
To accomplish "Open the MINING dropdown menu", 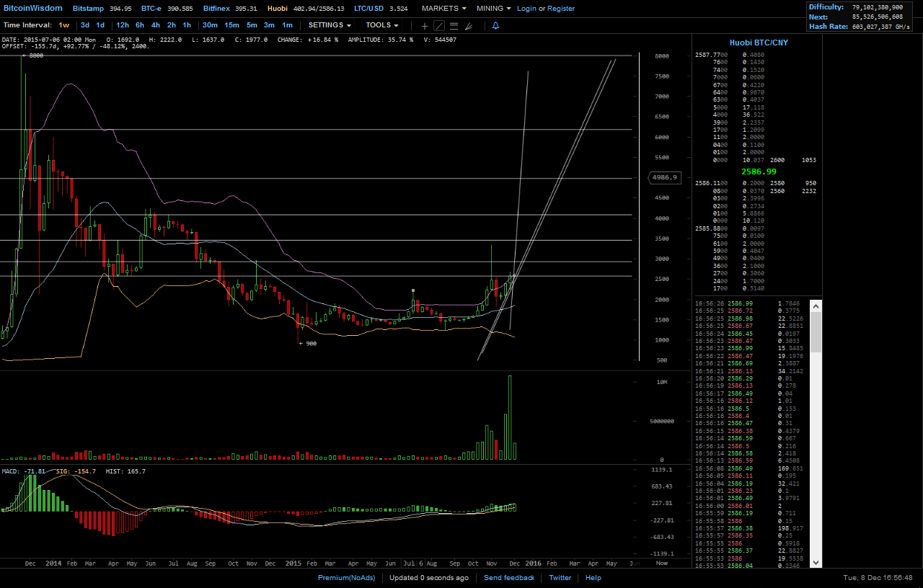I will point(494,9).
